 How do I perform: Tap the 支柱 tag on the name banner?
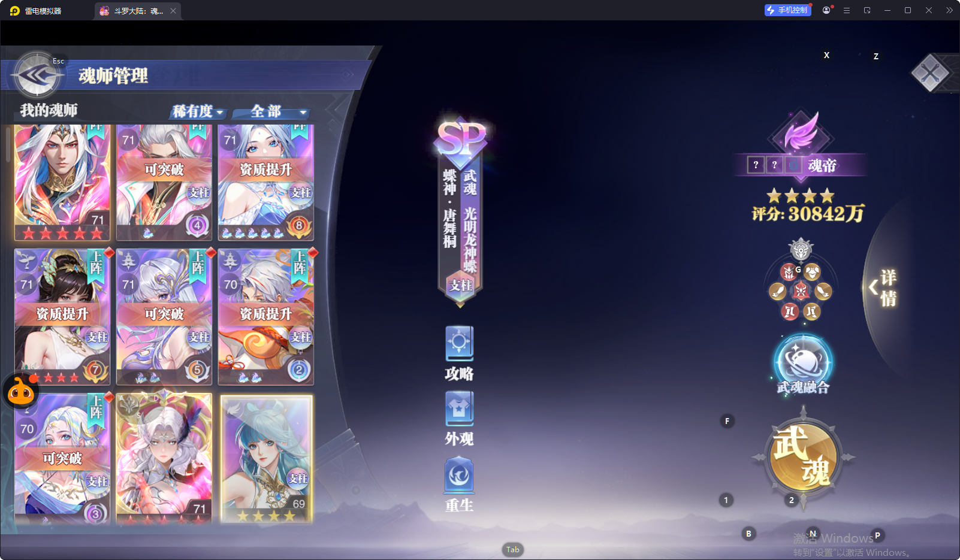click(461, 286)
